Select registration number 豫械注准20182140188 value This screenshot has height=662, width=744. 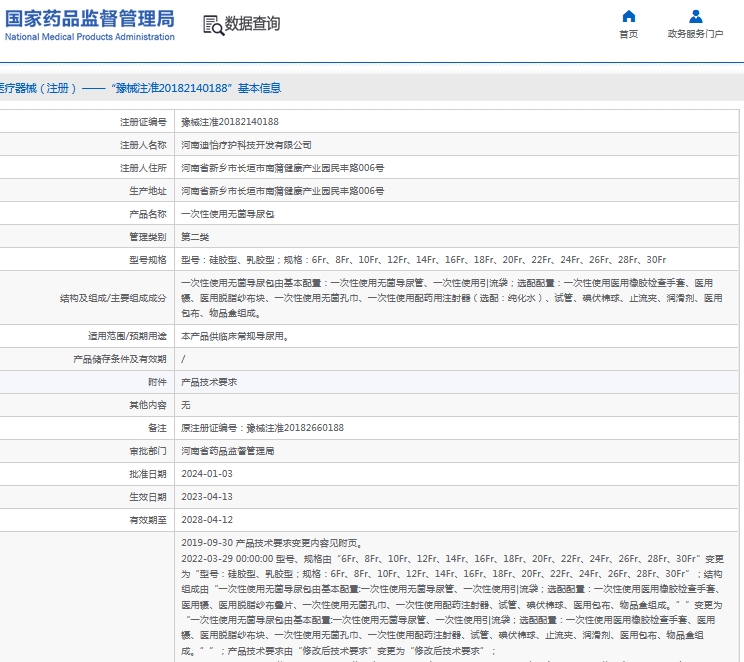point(230,122)
